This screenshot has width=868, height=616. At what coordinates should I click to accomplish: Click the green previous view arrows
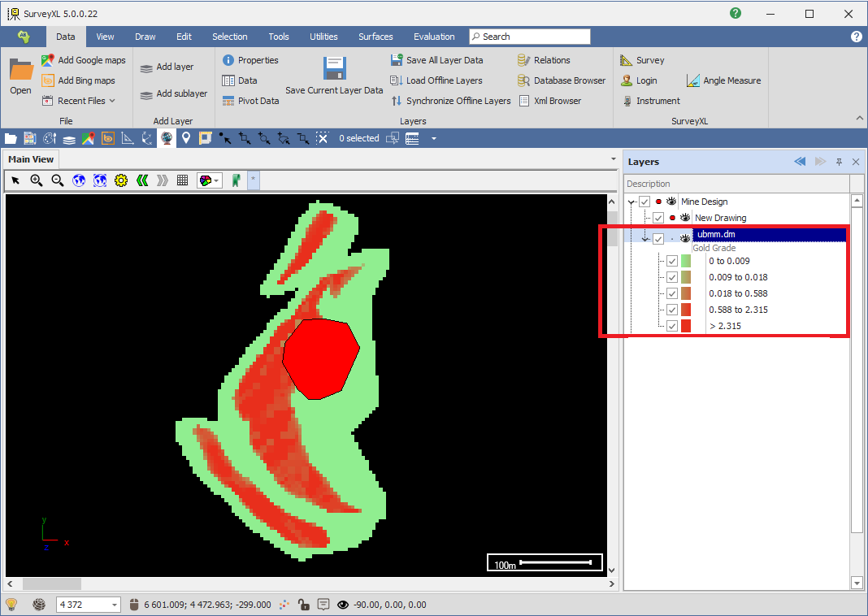tap(142, 180)
